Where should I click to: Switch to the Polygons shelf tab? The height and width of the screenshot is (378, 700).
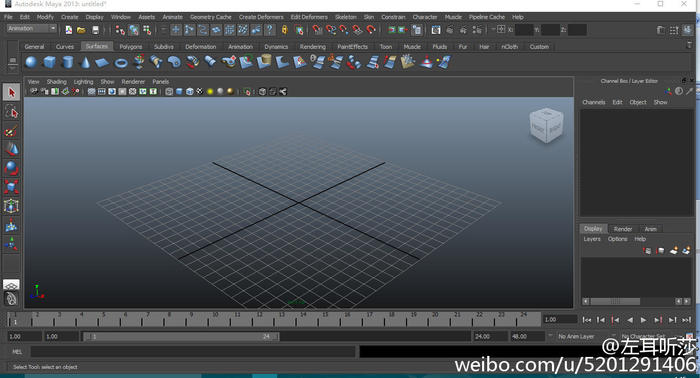click(131, 47)
